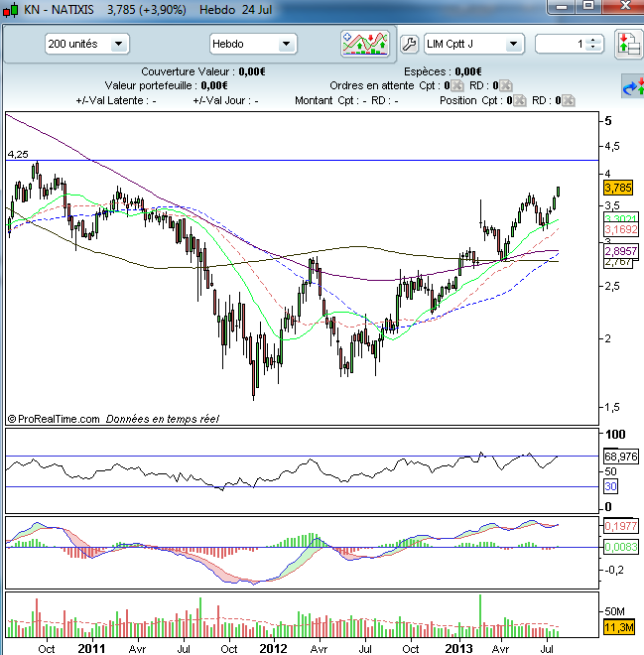Click the 2012 year marker on time axis
Viewport: 644px width, 655px height.
(273, 649)
